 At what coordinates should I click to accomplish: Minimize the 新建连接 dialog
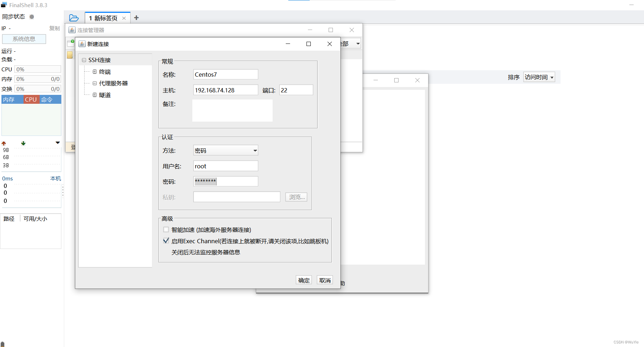[288, 44]
